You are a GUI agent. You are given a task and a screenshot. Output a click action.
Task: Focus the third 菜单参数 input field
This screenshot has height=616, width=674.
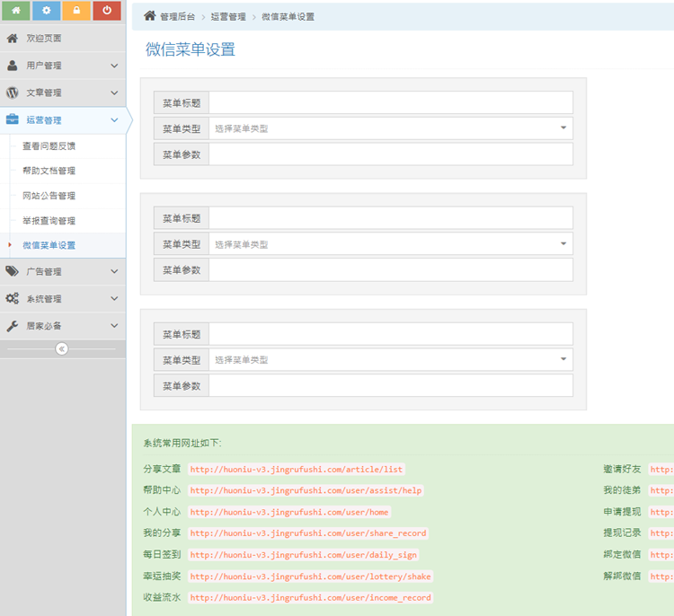(x=391, y=385)
